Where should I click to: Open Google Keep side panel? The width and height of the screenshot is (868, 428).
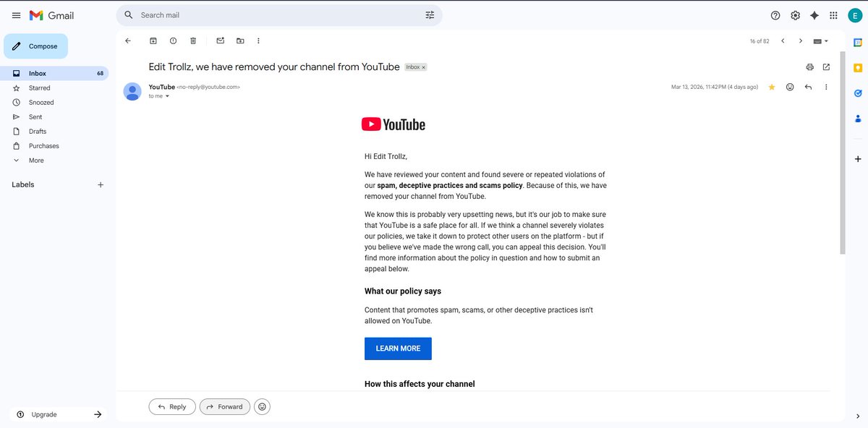(x=858, y=68)
